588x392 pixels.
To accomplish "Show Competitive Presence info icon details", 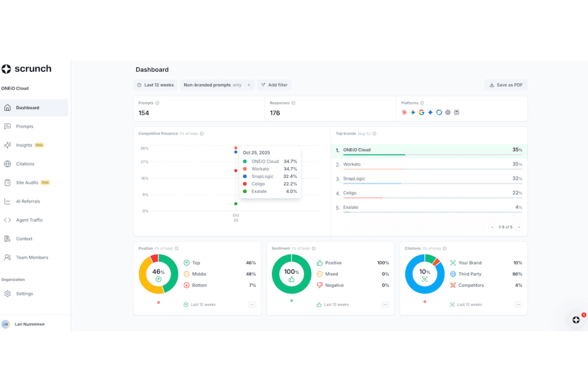I will (x=202, y=133).
